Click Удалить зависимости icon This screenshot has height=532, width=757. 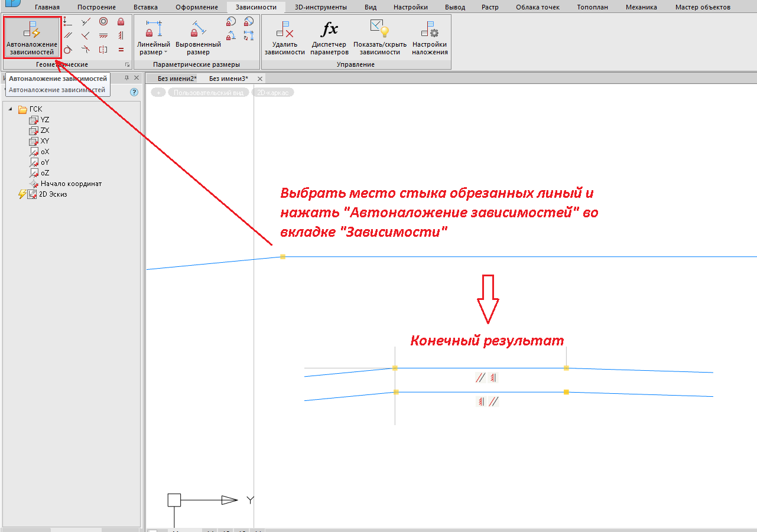point(284,37)
